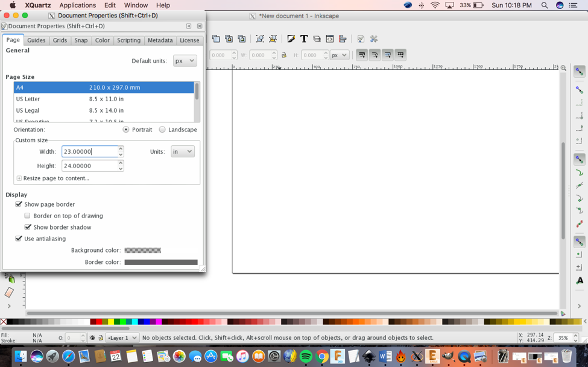Screen dimensions: 588x367
Task: Open the Default units dropdown
Action: (x=185, y=61)
